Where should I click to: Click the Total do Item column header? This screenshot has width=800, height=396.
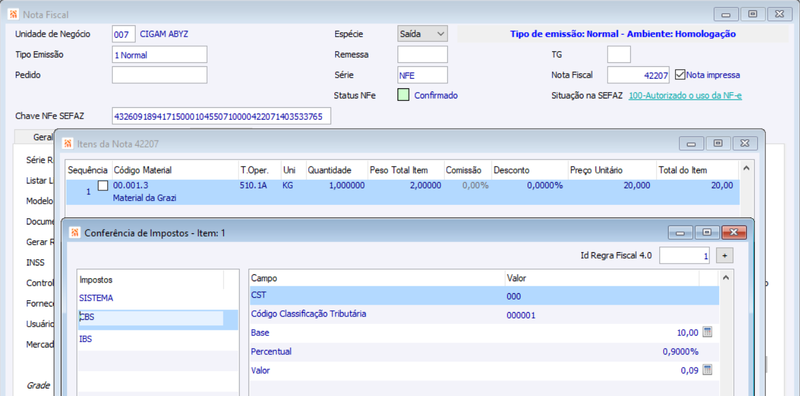click(x=697, y=170)
